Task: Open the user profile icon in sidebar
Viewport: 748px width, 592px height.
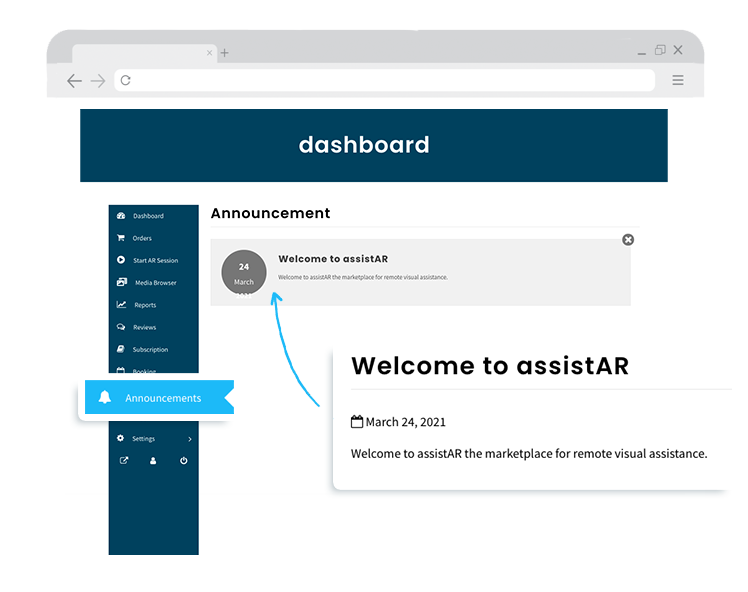Action: click(x=153, y=460)
